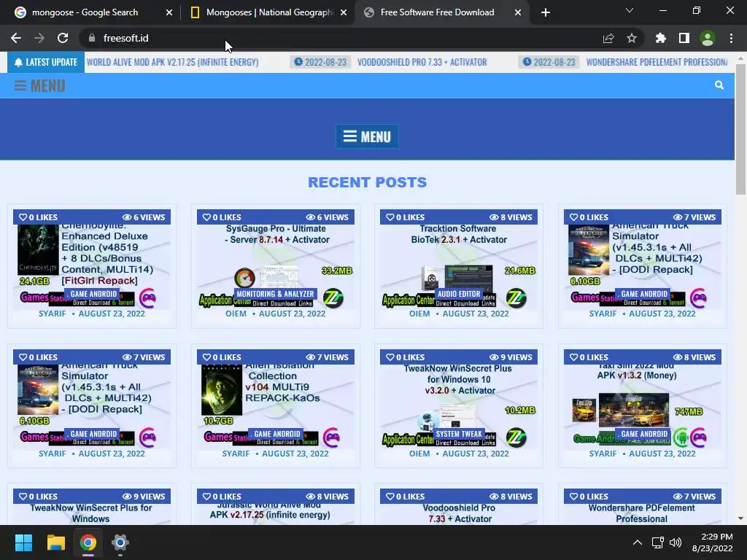Image resolution: width=747 pixels, height=560 pixels.
Task: View site info via the lock icon
Action: click(x=92, y=38)
